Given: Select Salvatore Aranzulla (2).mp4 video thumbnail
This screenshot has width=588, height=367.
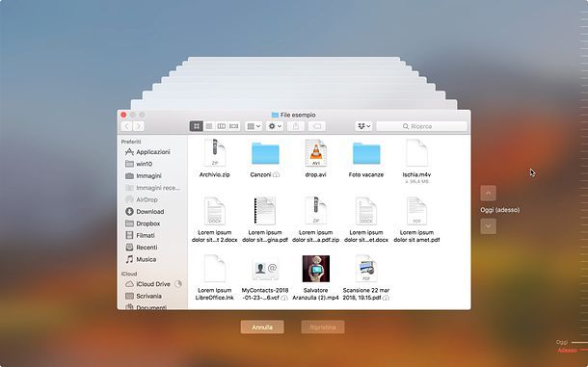Looking at the screenshot, I should pyautogui.click(x=316, y=269).
